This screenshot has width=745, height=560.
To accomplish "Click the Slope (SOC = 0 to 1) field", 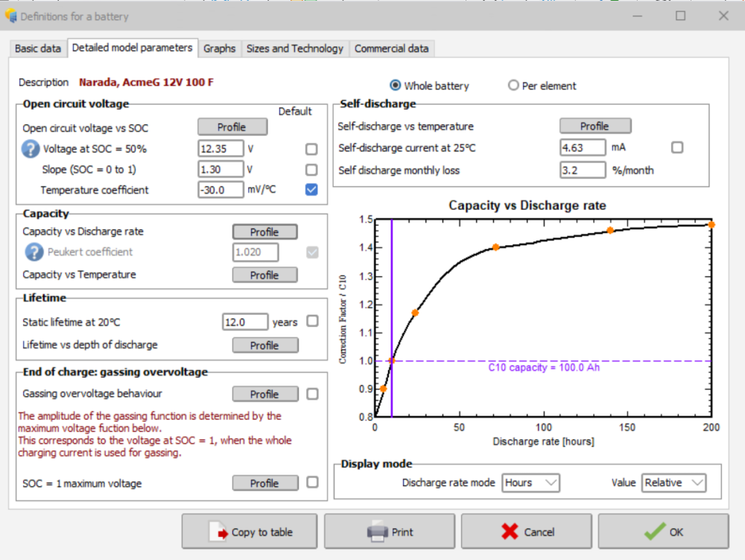I will [221, 170].
